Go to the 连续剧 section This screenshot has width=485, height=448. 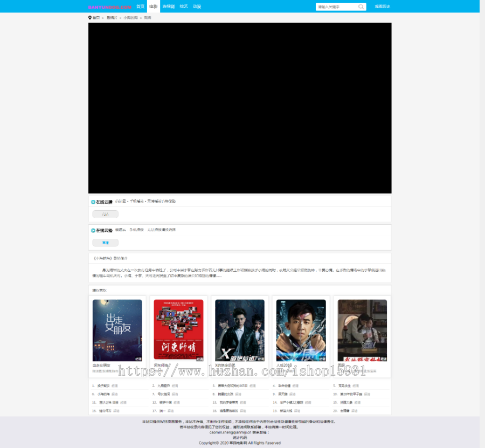[169, 6]
